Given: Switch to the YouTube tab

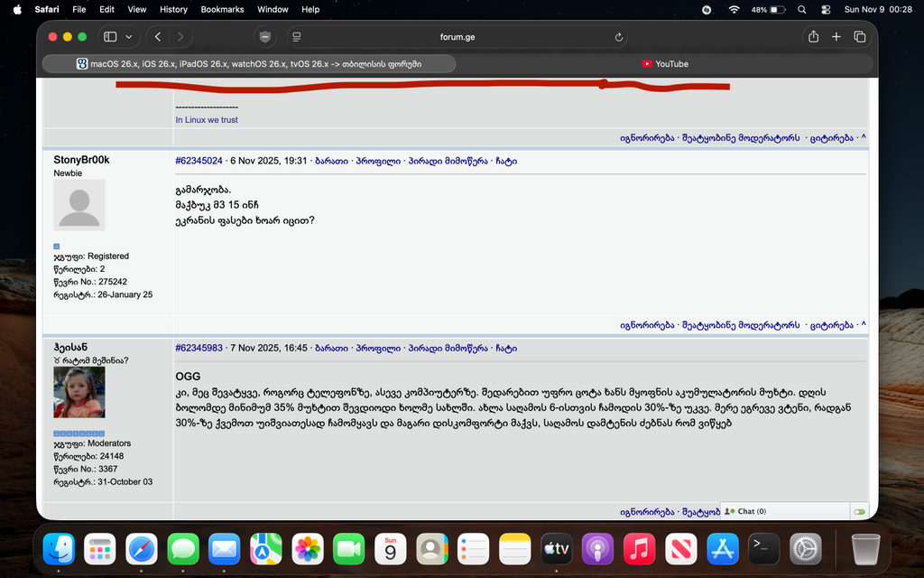Looking at the screenshot, I should [x=665, y=63].
